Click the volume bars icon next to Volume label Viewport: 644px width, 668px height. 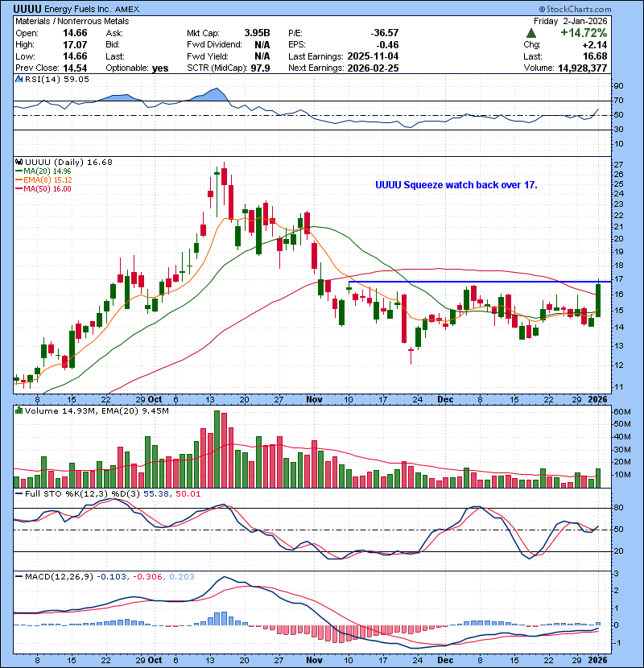pyautogui.click(x=19, y=410)
